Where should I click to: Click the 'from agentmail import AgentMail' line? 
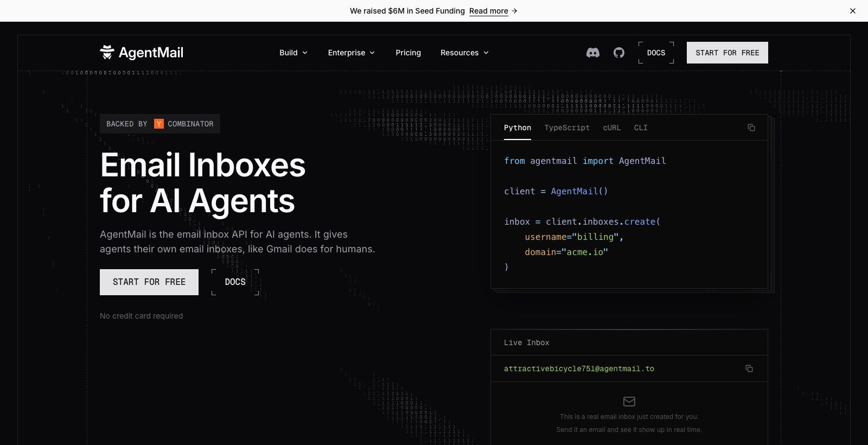(585, 161)
